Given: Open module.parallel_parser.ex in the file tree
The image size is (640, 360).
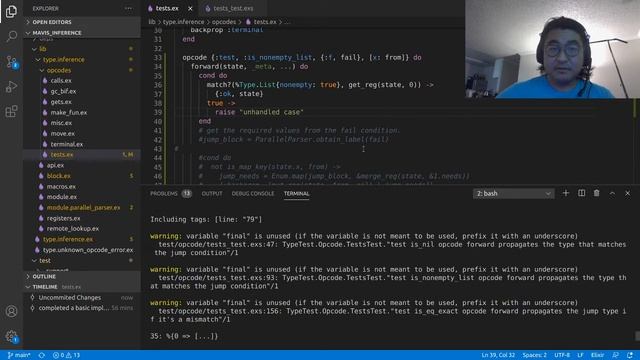Looking at the screenshot, I should [82, 207].
